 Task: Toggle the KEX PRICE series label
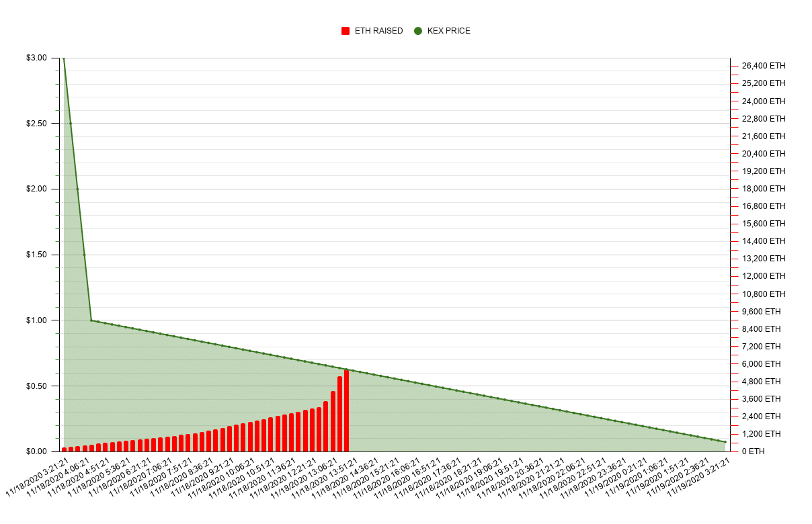pos(449,31)
